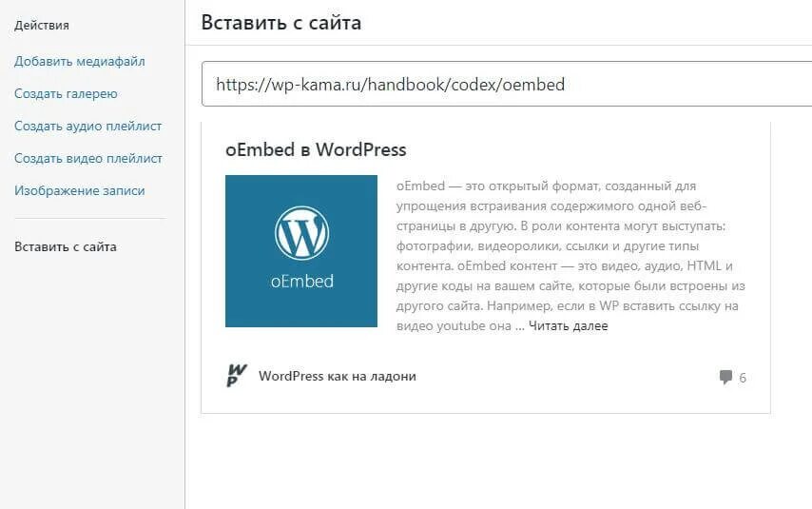Click the blue oEmbed WordPress thumbnail
The height and width of the screenshot is (509, 812).
coord(301,251)
